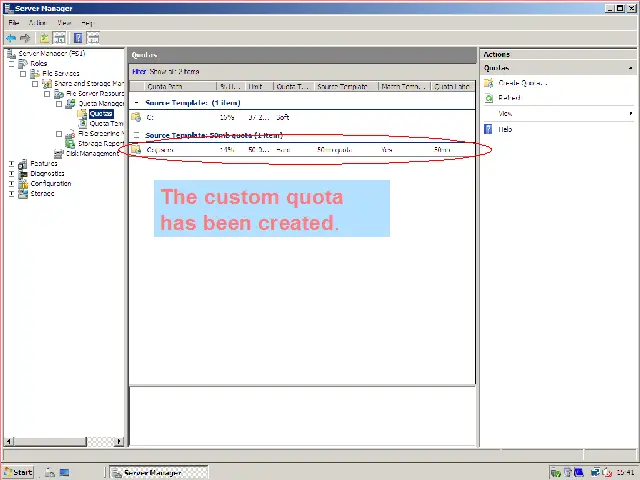Image resolution: width=640 pixels, height=480 pixels.
Task: Click the Storage Reports Management icon
Action: 70,144
